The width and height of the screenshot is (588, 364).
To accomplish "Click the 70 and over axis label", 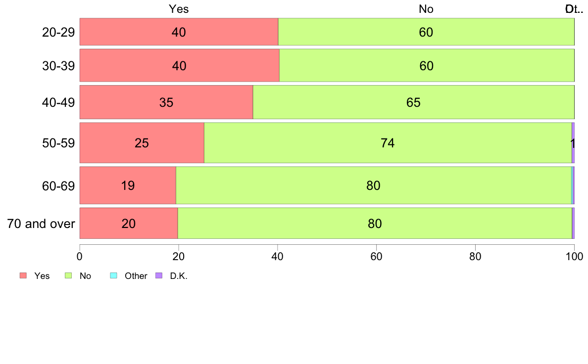I will coord(41,224).
